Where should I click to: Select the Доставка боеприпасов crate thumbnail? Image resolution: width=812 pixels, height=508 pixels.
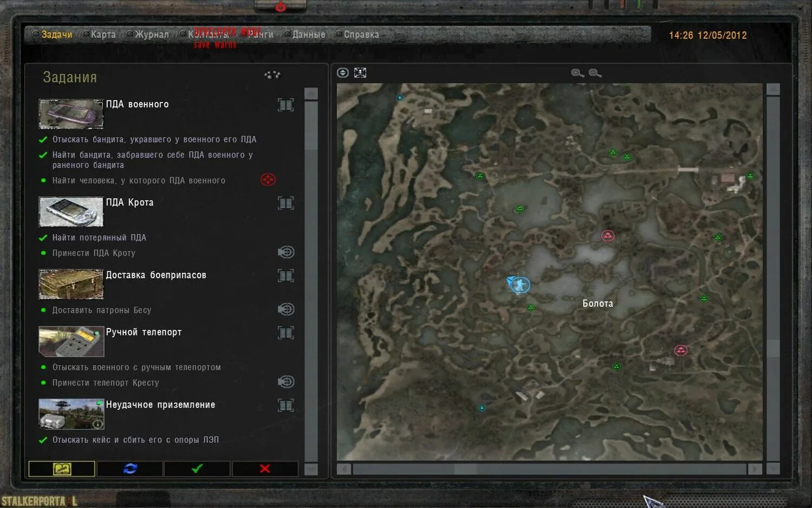[x=71, y=284]
